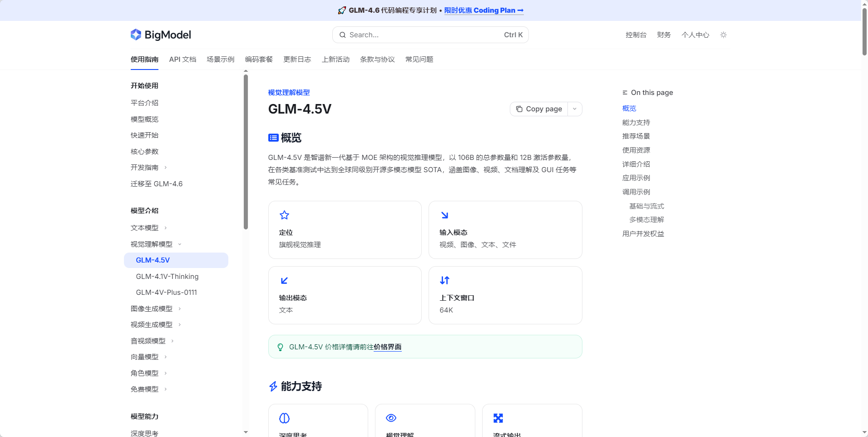Click the list icon beside 概览 heading
Viewport: 868px width, 437px height.
(x=273, y=138)
